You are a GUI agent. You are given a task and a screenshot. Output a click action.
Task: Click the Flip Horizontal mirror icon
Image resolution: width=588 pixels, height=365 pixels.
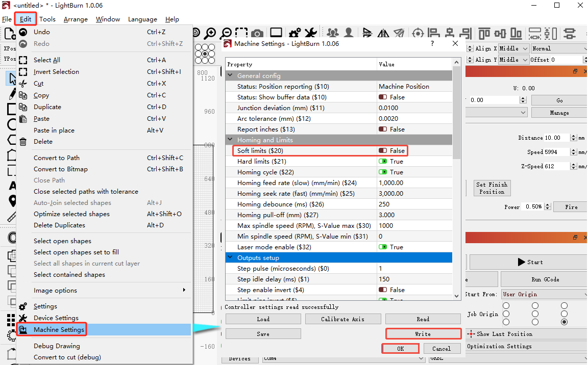(383, 33)
